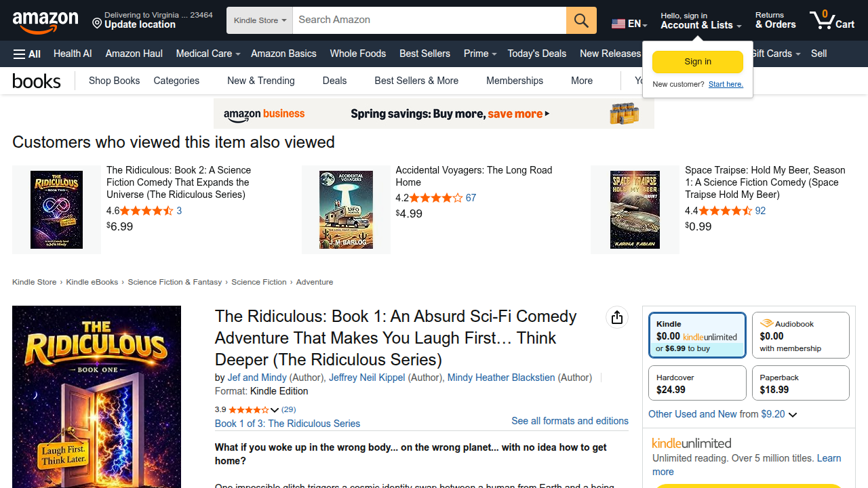
Task: Click Accidental Voyagers cover thumbnail
Action: [346, 209]
